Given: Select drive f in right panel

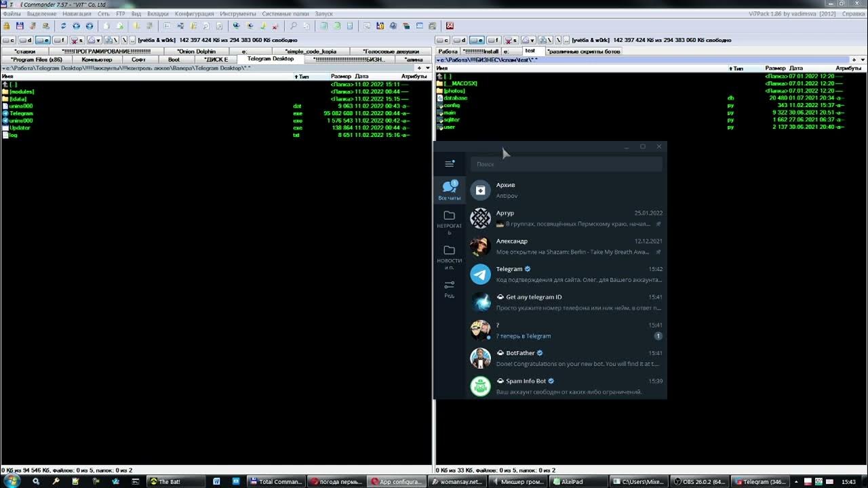Looking at the screenshot, I should pos(494,40).
